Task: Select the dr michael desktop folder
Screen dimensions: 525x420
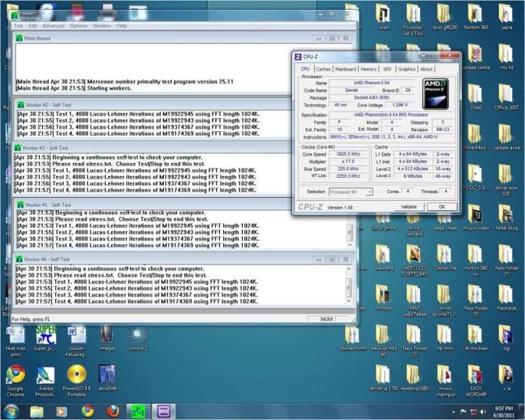Action: [476, 338]
